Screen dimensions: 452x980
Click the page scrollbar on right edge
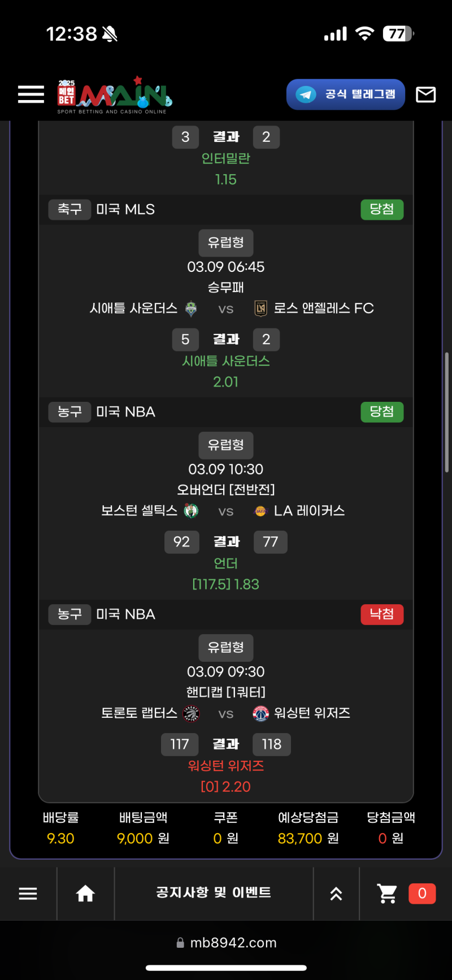[446, 413]
